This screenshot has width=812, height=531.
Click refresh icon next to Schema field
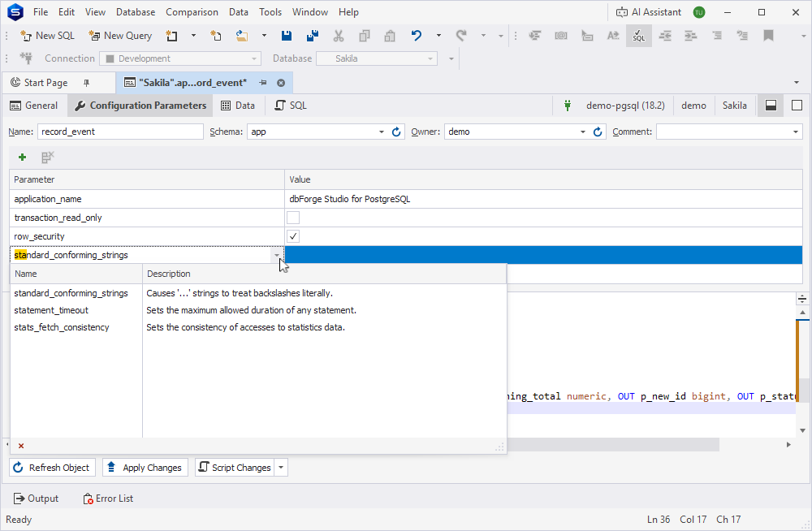(396, 132)
